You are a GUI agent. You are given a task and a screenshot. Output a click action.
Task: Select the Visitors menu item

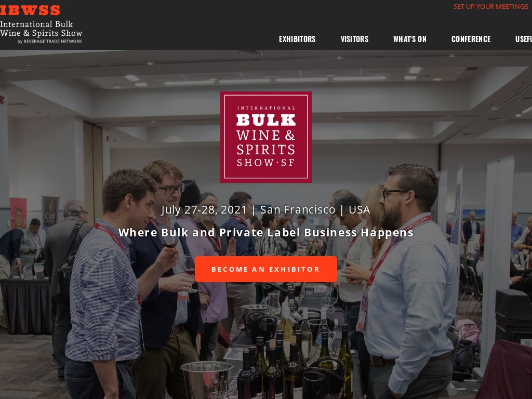tap(354, 39)
